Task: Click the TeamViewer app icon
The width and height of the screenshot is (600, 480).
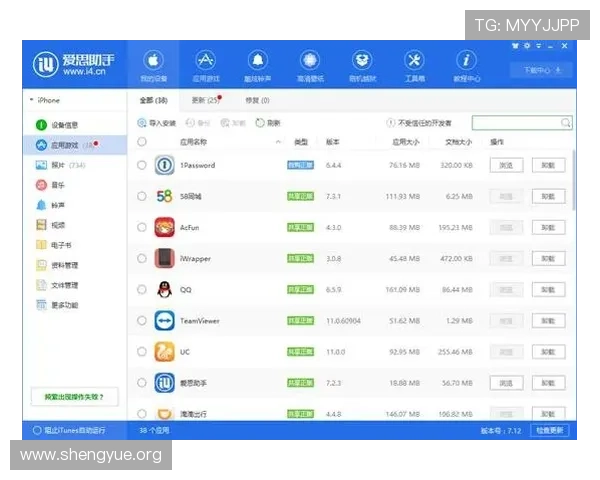Action: [x=165, y=321]
